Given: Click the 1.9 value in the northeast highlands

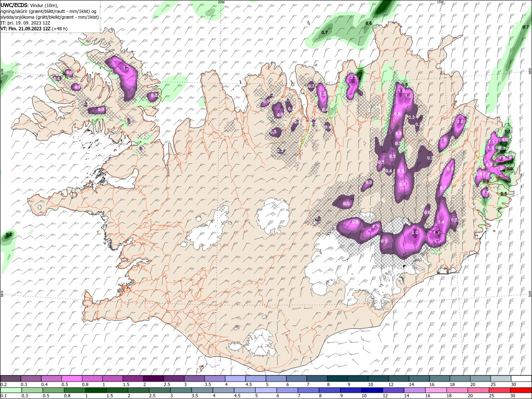Looking at the screenshot, I should pos(401,91).
